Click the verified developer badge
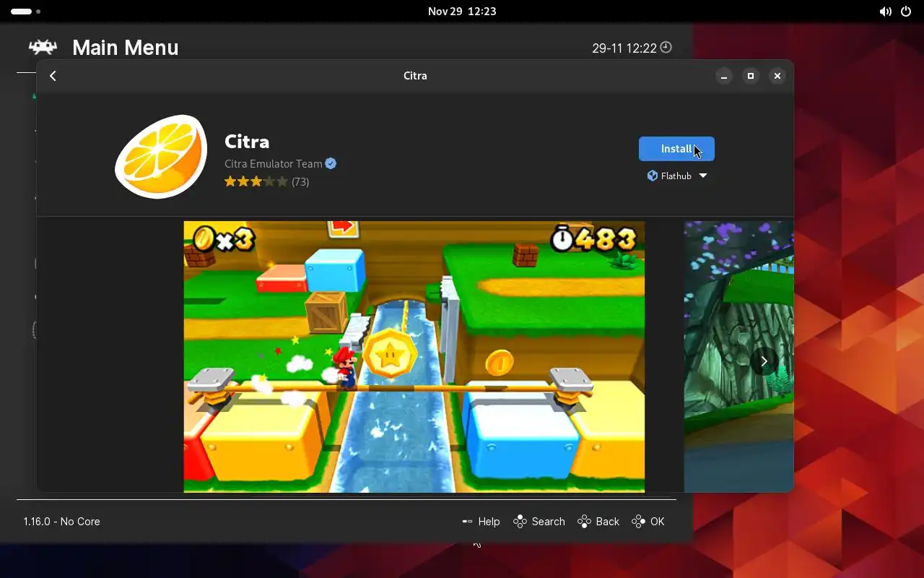Screen dimensions: 924x578 [x=331, y=163]
